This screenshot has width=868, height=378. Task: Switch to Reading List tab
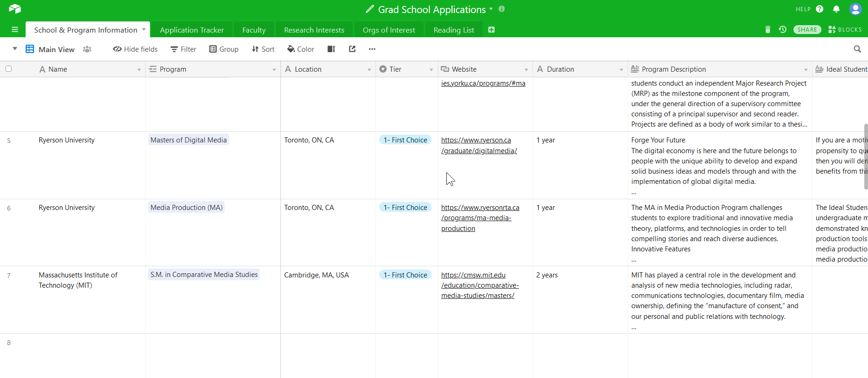coord(454,30)
